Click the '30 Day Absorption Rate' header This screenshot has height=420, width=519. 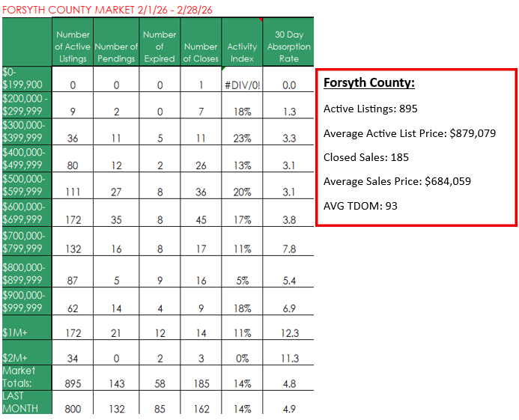(x=288, y=46)
